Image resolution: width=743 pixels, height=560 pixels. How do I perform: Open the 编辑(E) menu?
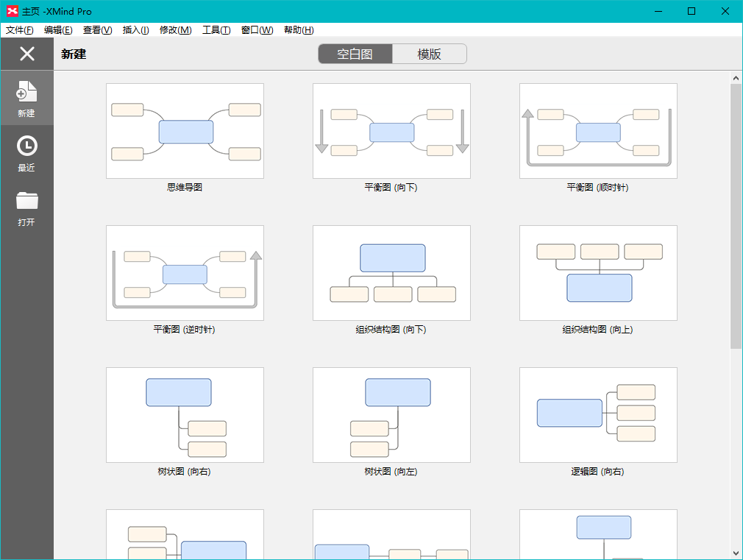click(x=58, y=30)
